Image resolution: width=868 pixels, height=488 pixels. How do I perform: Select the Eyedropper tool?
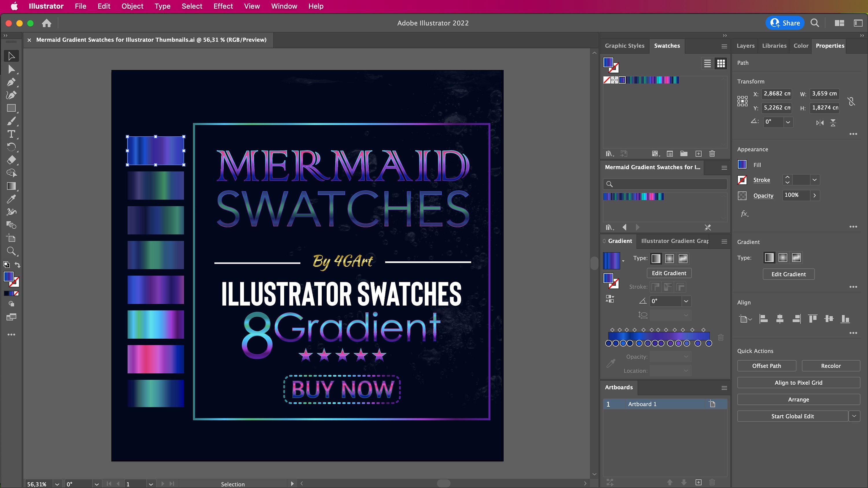[x=11, y=199]
